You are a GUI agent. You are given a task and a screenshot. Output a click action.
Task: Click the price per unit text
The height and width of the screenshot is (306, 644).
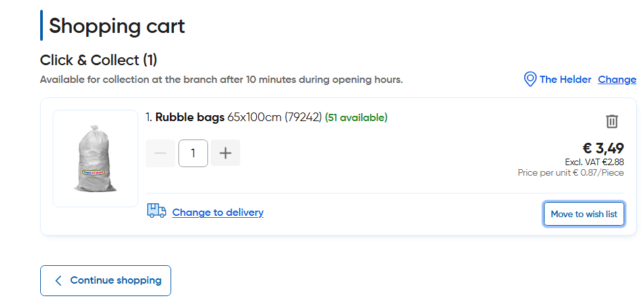(570, 172)
